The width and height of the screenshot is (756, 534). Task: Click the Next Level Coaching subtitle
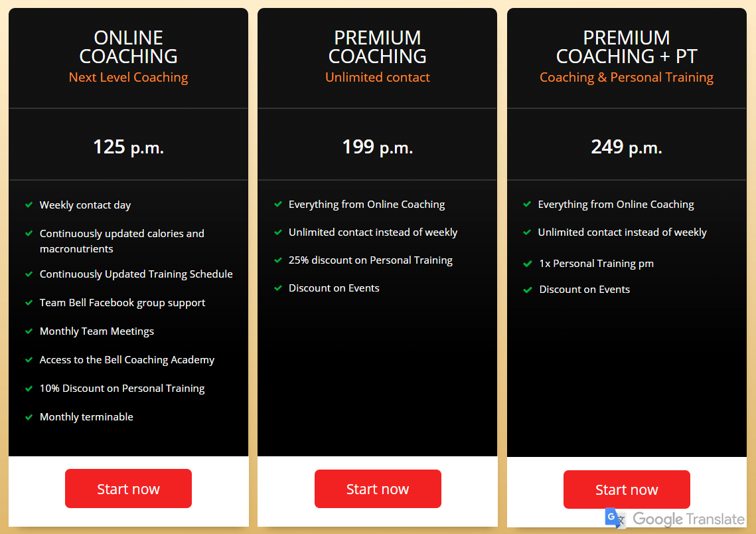click(x=128, y=77)
